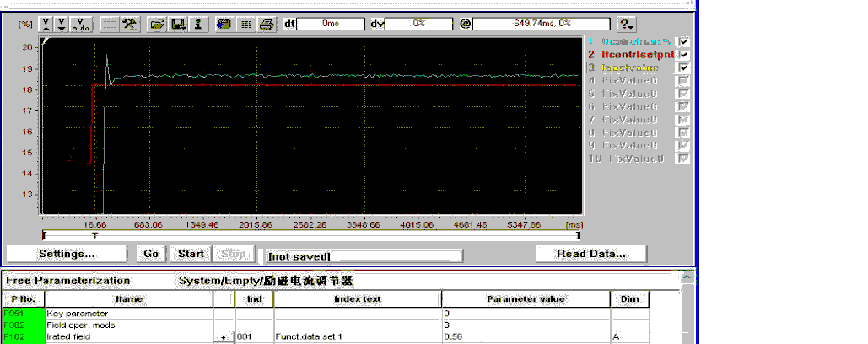Click scroll up arrow of parameter table
The image size is (868, 344).
coord(687,277)
